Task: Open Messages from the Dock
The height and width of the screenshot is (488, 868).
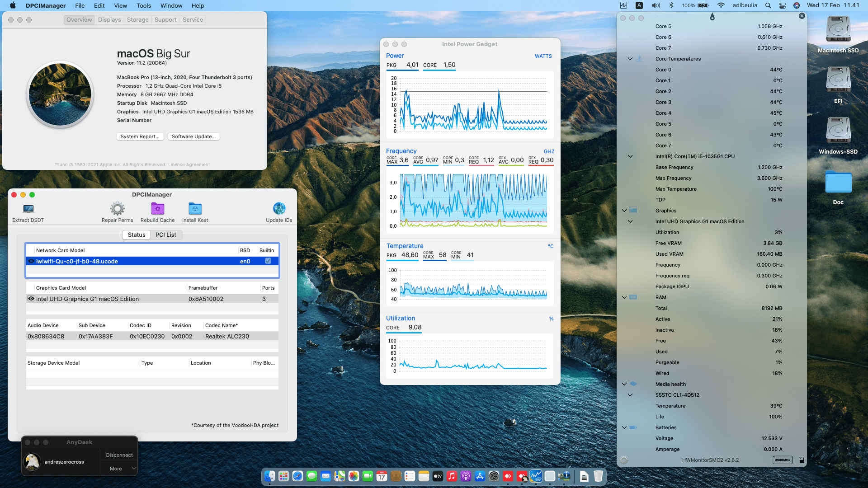Action: coord(311,476)
